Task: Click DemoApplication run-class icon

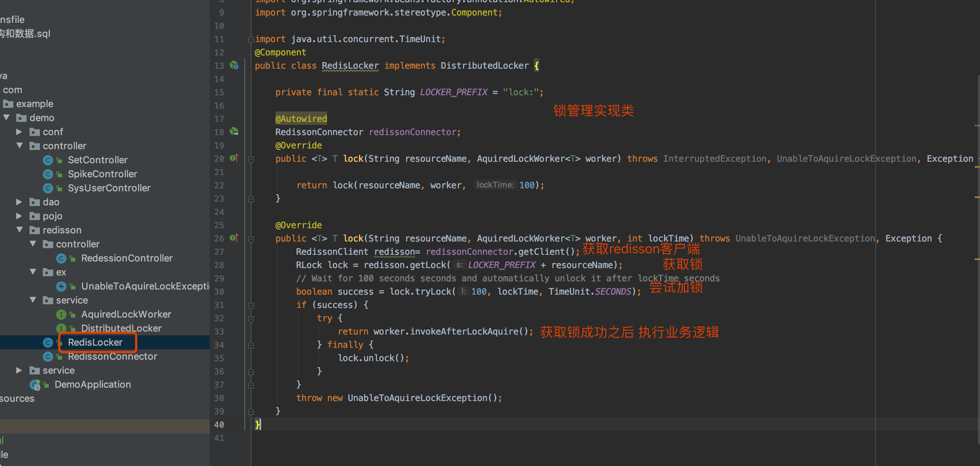Action: click(x=35, y=385)
